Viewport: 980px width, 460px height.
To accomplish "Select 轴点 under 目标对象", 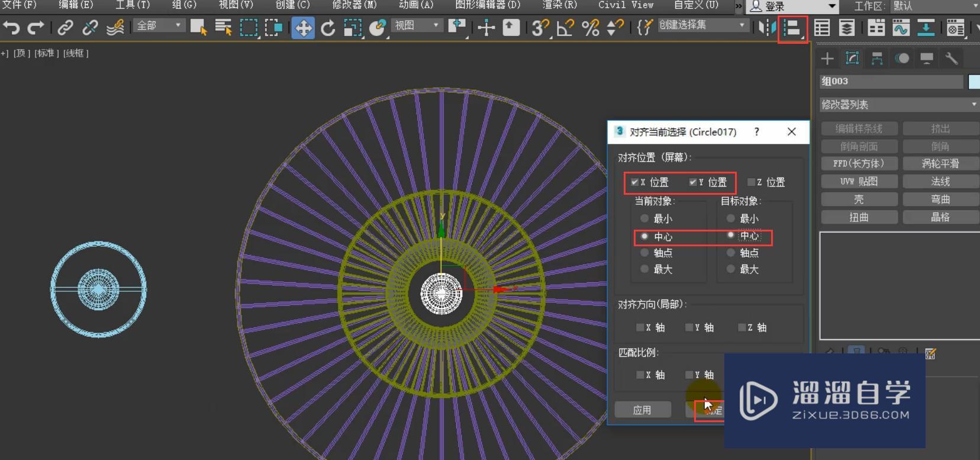I will tap(731, 253).
